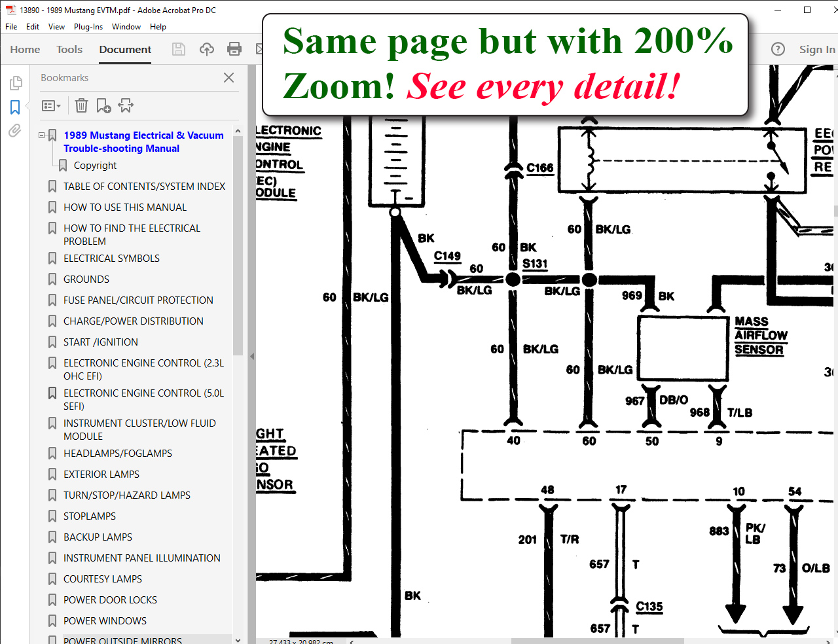Open POWER OUTSIDE MIRRORS bookmark
The image size is (838, 644).
pyautogui.click(x=122, y=640)
